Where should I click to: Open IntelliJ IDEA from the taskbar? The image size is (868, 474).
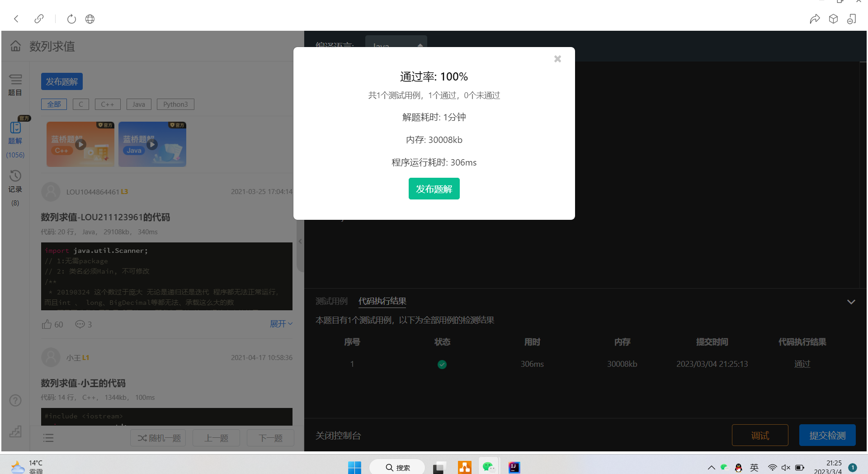coord(514,467)
